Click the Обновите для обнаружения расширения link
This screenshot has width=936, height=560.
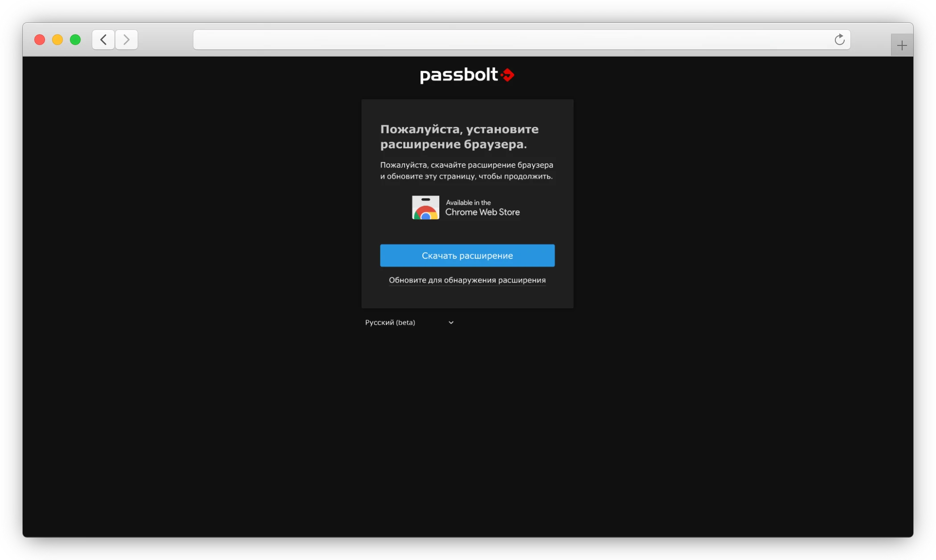(467, 280)
